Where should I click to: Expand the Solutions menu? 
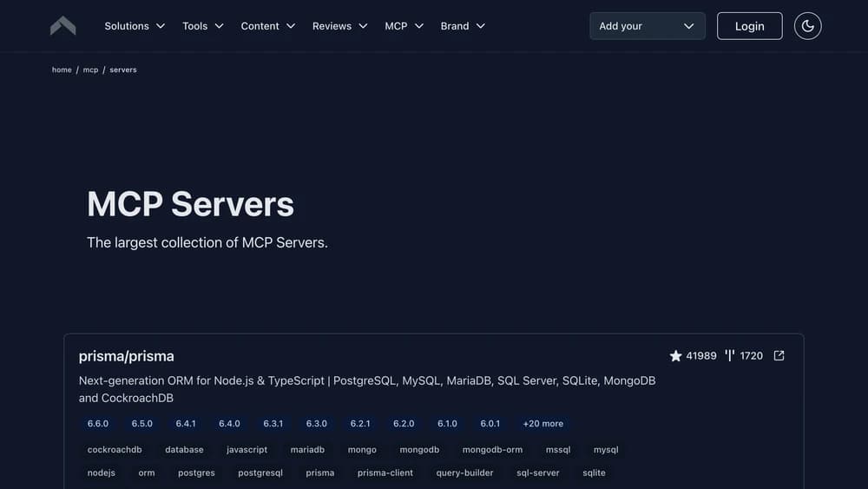135,26
